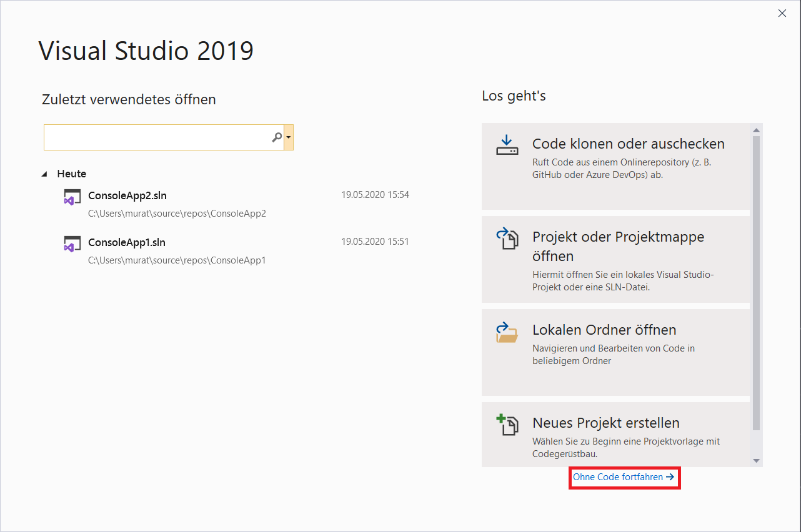Click the scrollbar up arrow
The width and height of the screenshot is (801, 532).
(756, 130)
